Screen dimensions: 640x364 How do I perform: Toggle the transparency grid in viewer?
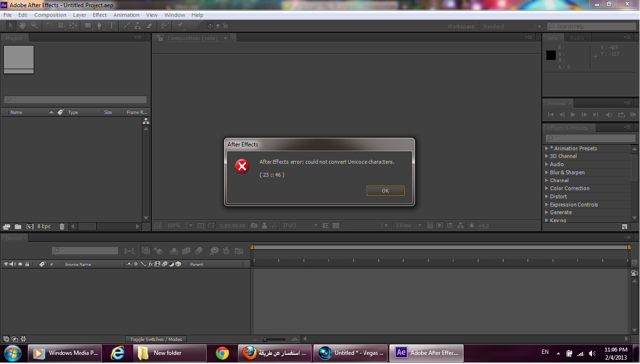click(336, 225)
